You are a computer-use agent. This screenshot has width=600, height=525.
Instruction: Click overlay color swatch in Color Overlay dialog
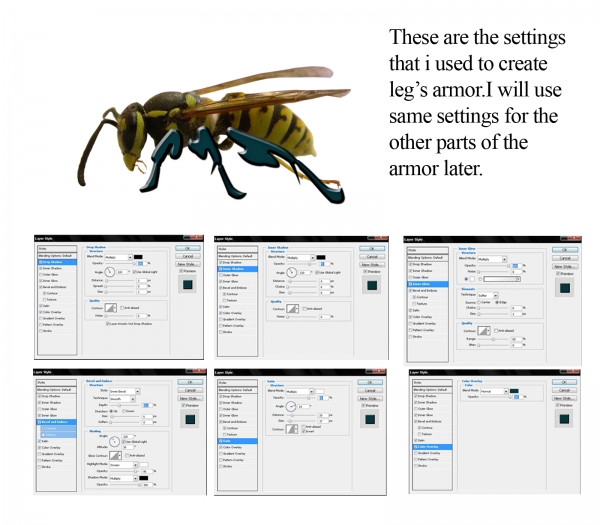tap(514, 391)
